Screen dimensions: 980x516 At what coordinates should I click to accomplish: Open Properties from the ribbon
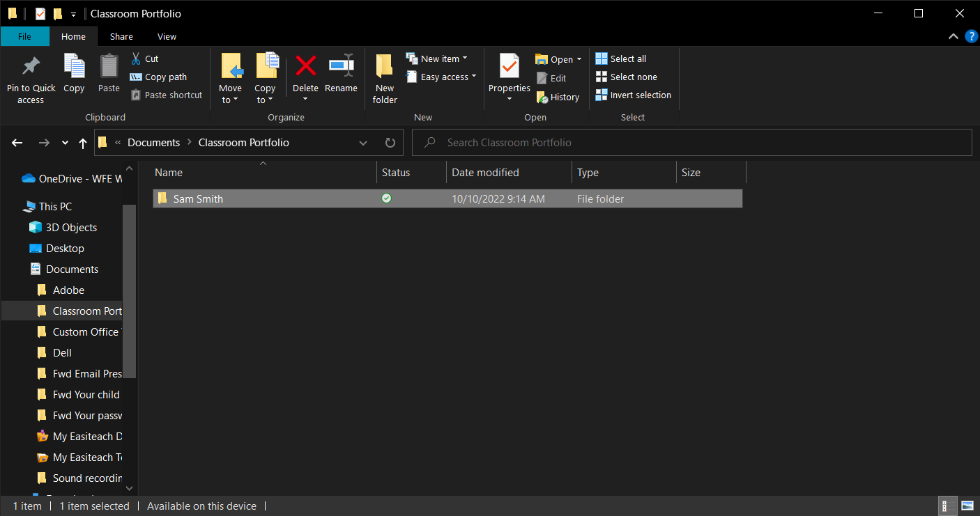coord(509,68)
